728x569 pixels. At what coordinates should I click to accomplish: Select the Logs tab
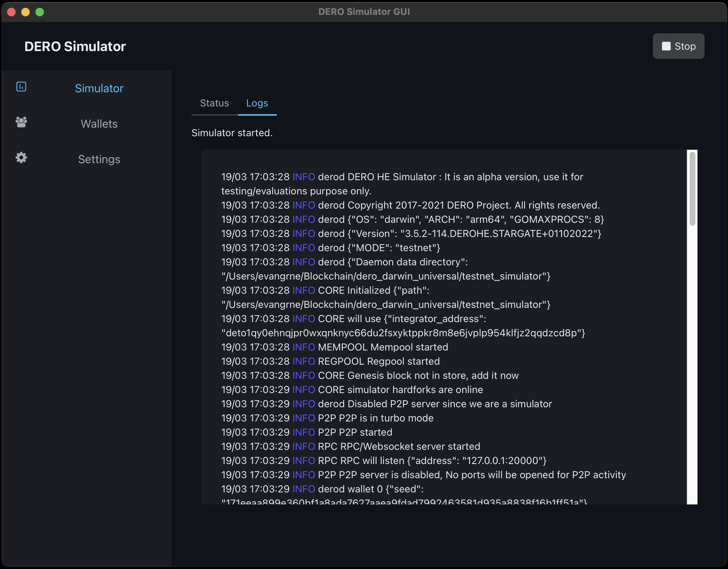point(257,103)
